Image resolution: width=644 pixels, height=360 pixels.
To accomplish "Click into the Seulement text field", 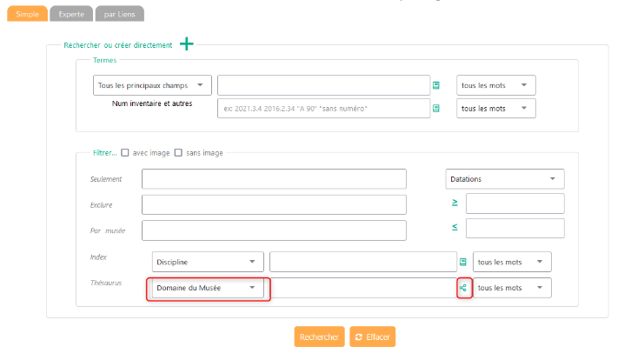I will [x=274, y=179].
